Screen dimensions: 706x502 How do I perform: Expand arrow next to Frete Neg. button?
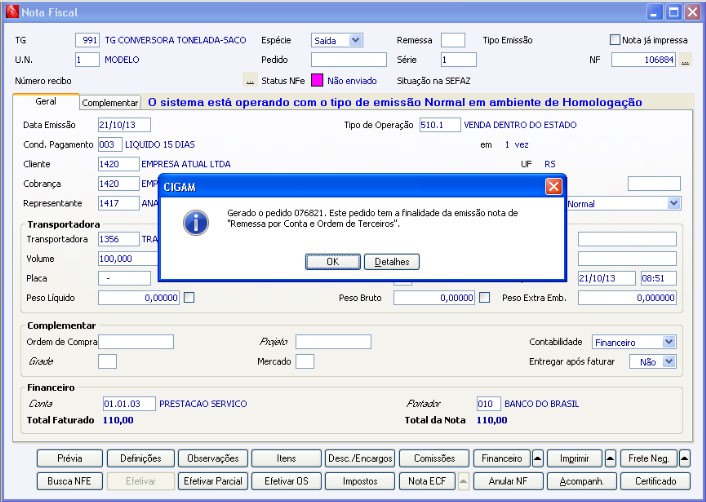click(684, 458)
